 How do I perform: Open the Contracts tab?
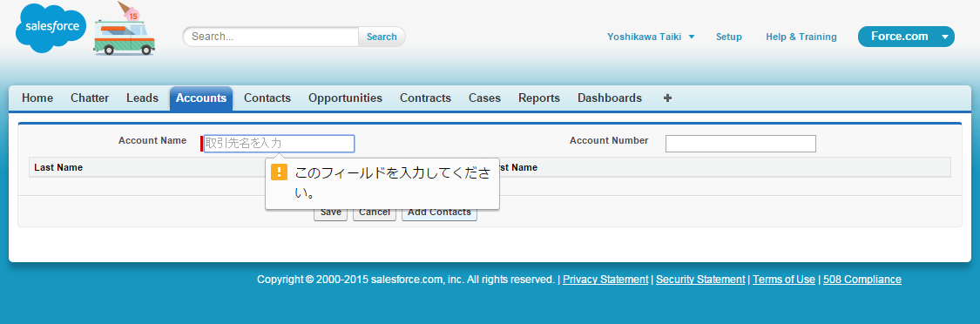[x=426, y=98]
